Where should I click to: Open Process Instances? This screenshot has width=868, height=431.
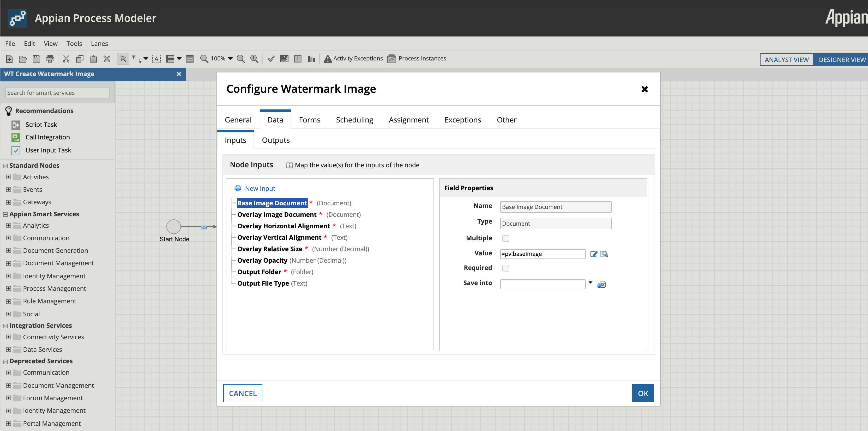pos(417,59)
